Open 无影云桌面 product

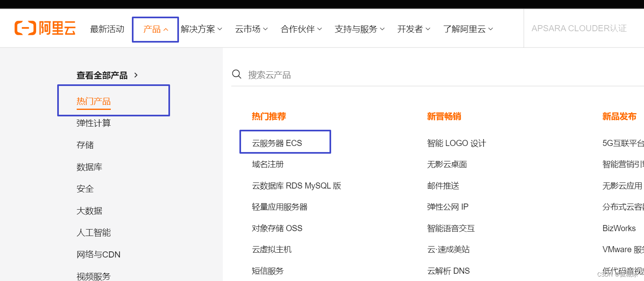point(447,164)
